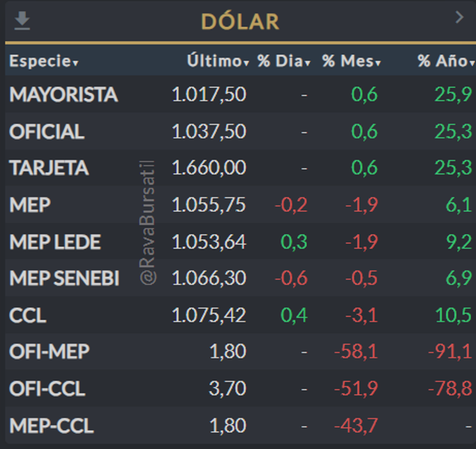476x449 pixels.
Task: Select the OFI-CCL spread row
Action: (47, 389)
